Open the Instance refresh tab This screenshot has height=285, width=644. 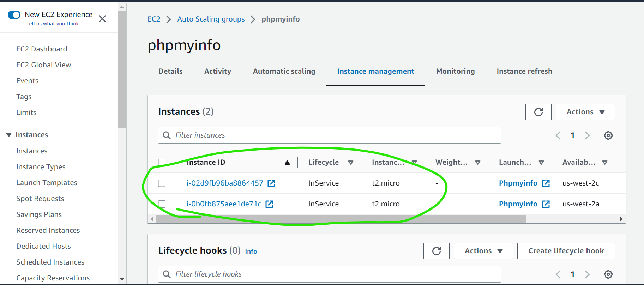pos(524,71)
